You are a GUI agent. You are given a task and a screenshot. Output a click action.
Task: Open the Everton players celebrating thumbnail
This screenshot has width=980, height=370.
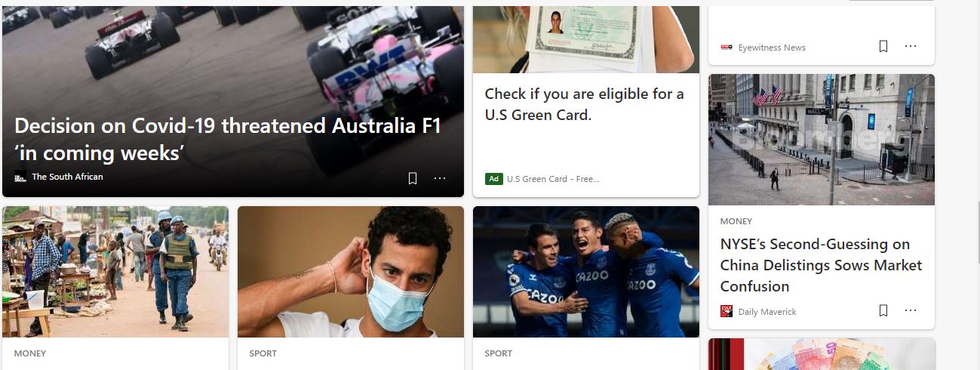pos(586,272)
